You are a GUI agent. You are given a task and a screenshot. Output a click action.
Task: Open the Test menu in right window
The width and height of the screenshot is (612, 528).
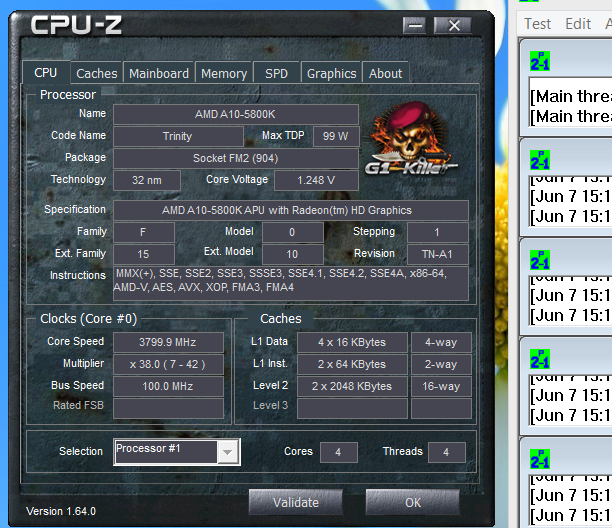coord(537,24)
